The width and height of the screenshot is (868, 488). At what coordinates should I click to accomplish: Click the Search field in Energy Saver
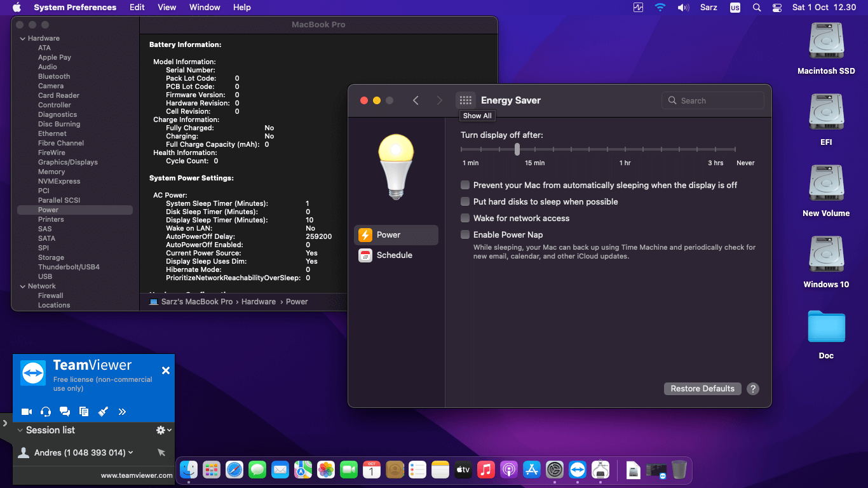pos(713,100)
